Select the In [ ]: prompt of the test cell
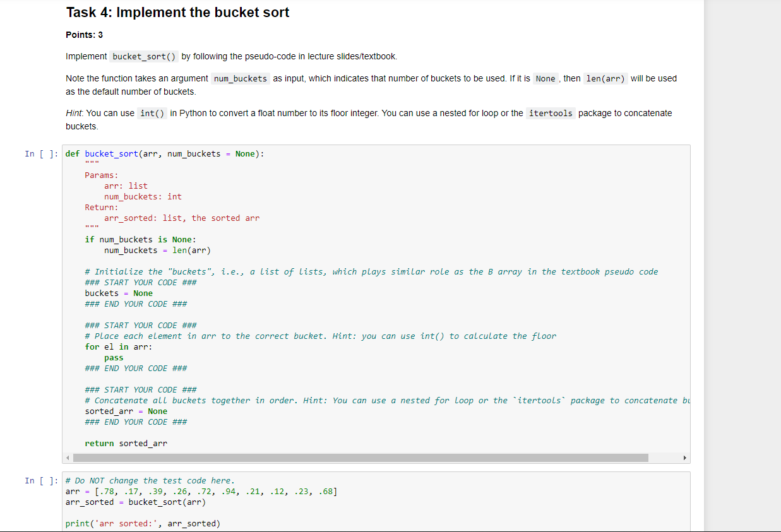This screenshot has width=781, height=532. tap(40, 480)
